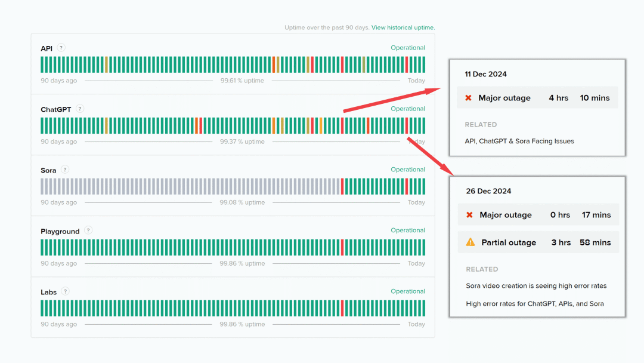Click the Operational status for Playground
Image resolution: width=644 pixels, height=363 pixels.
click(x=408, y=230)
